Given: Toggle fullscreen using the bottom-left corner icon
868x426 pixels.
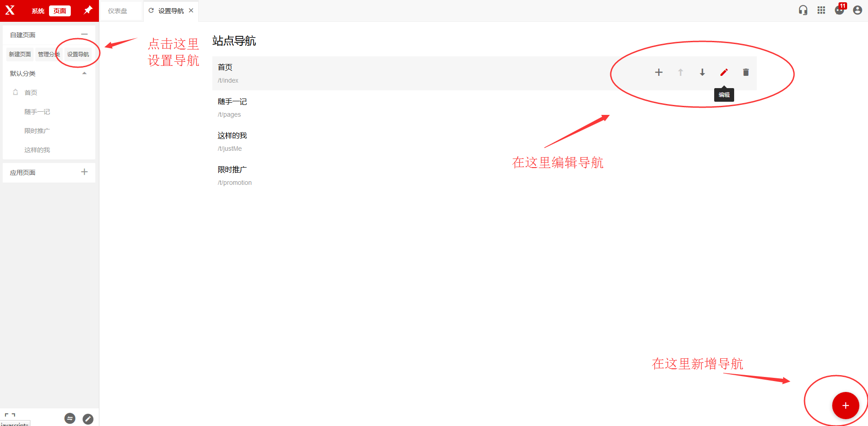Looking at the screenshot, I should (x=10, y=416).
